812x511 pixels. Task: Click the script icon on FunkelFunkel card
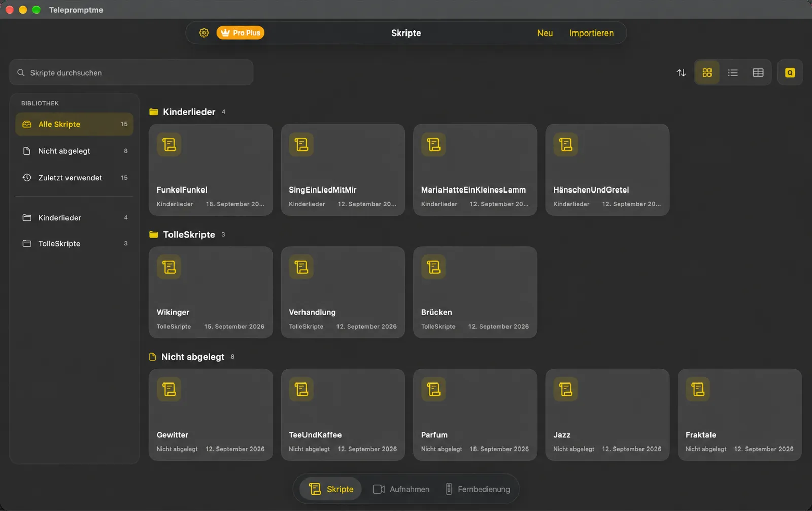pos(169,145)
